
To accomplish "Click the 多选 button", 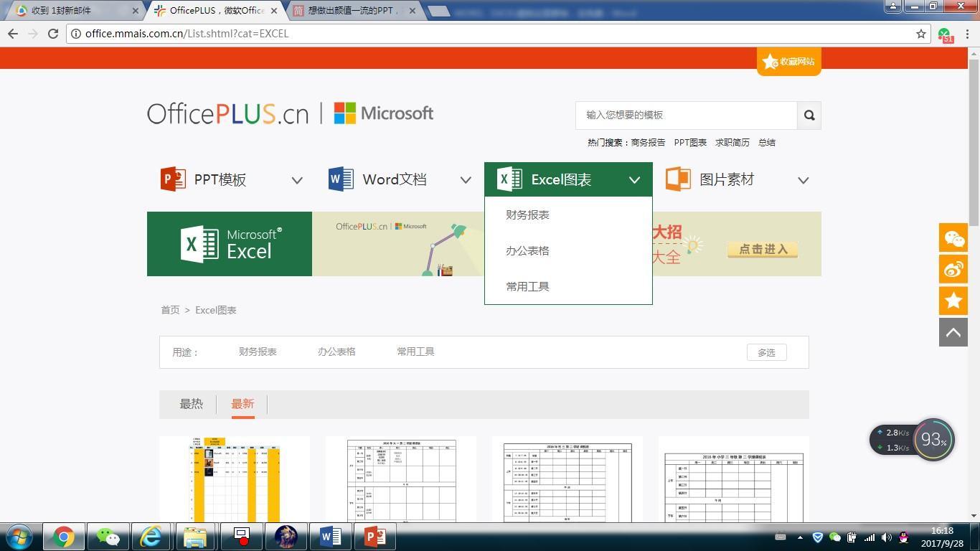I will (x=766, y=352).
